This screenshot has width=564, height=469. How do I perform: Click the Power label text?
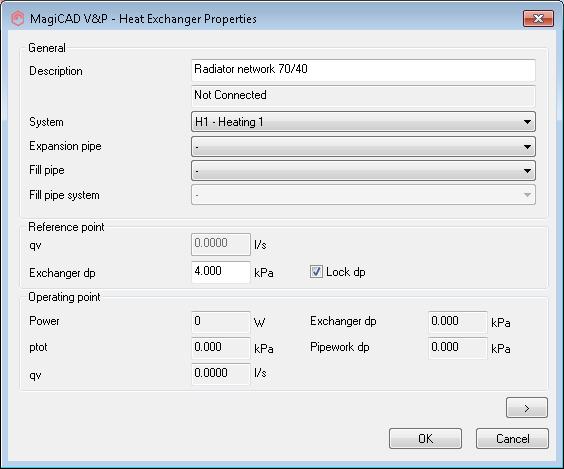[x=44, y=321]
